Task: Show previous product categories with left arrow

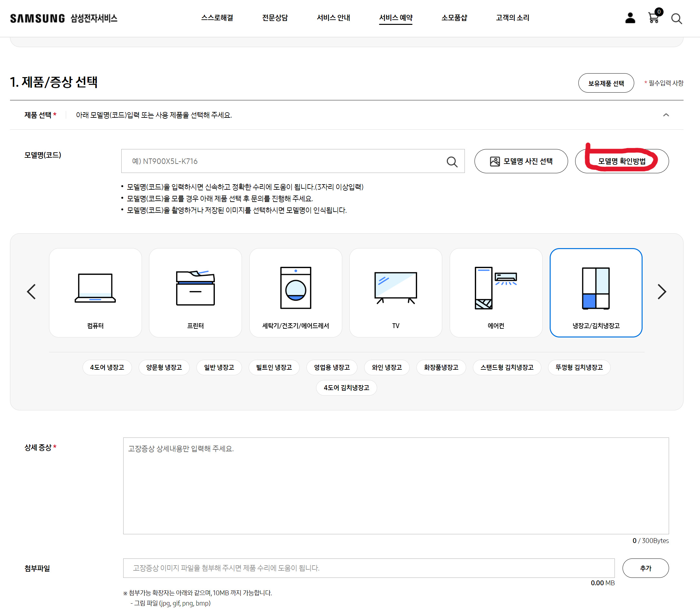Action: point(32,292)
